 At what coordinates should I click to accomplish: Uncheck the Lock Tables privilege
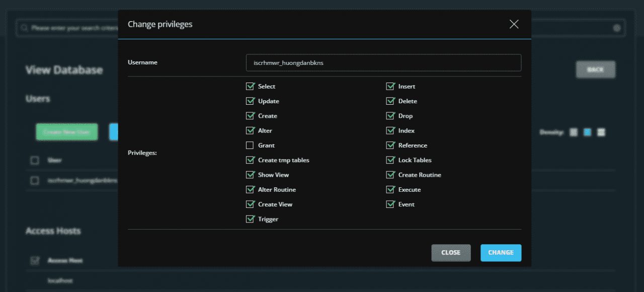pos(390,160)
